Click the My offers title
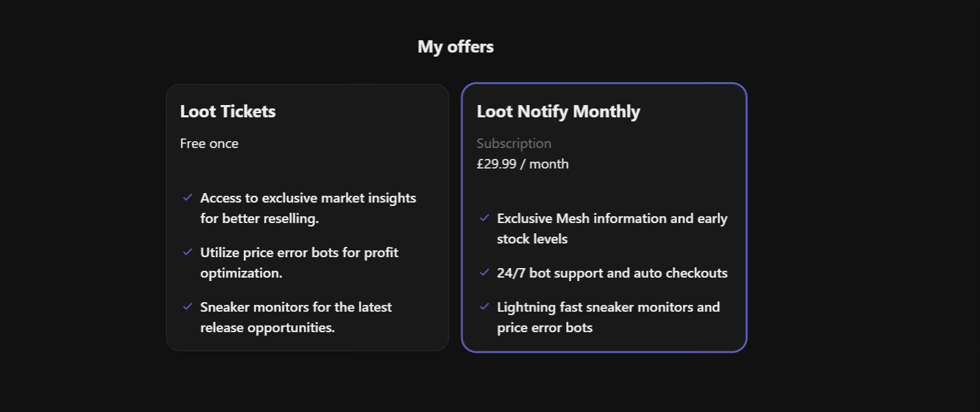The width and height of the screenshot is (980, 412). pyautogui.click(x=455, y=46)
